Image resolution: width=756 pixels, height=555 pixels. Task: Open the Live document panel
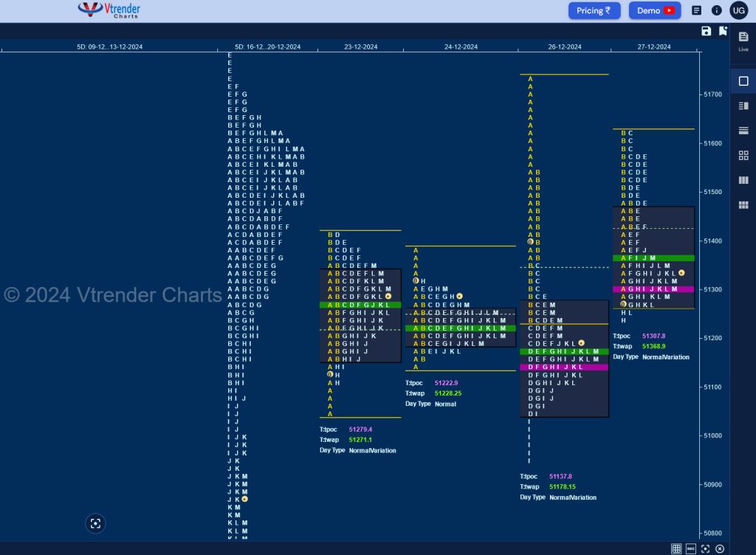(x=743, y=41)
